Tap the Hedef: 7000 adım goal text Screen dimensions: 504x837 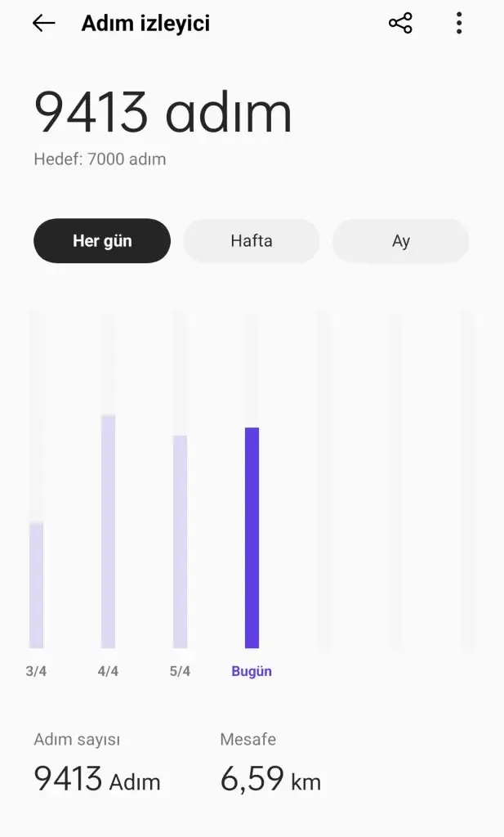pos(100,159)
